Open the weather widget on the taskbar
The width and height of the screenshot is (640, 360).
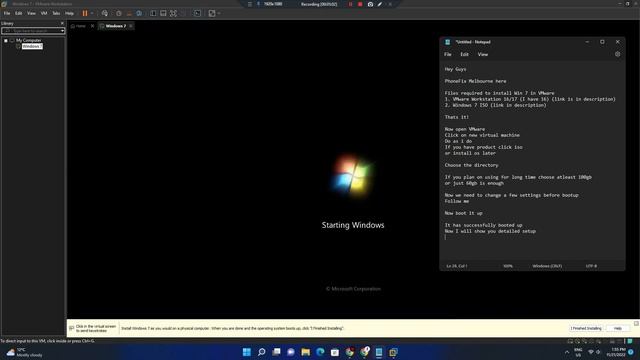(24, 352)
